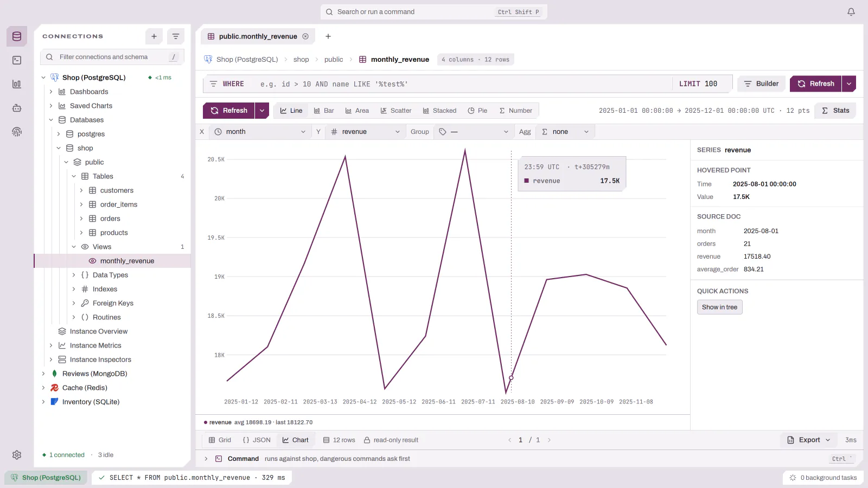This screenshot has height=488, width=868.
Task: Open the terminal console sidebar icon
Action: (17, 60)
